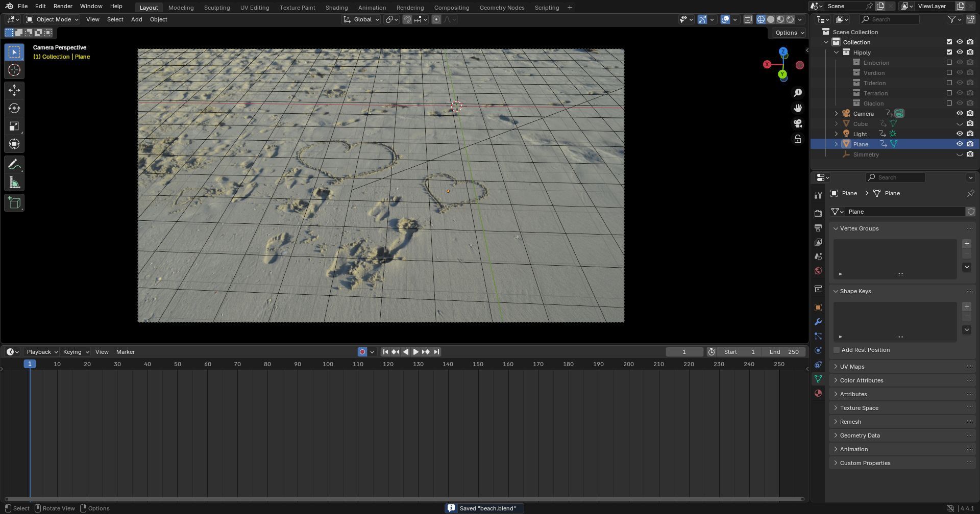The width and height of the screenshot is (980, 514).
Task: Open the Material properties tab icon
Action: tap(818, 393)
